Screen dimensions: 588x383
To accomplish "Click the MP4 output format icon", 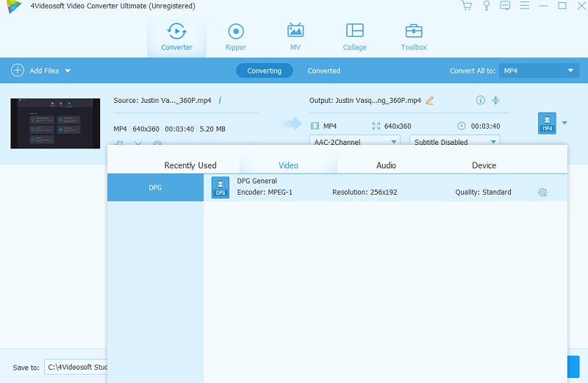I will [547, 123].
